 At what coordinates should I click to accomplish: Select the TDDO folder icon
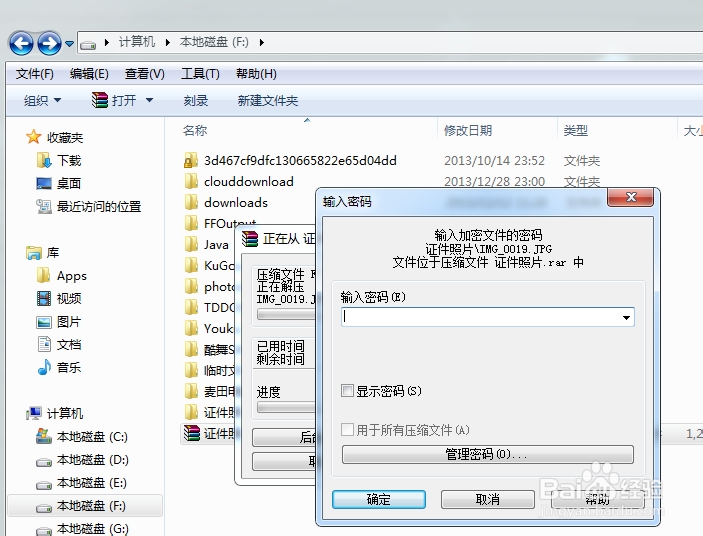point(191,307)
